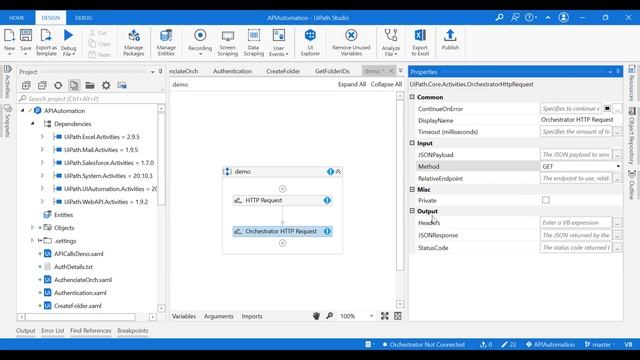Launch Screen Scraping tool
Image resolution: width=640 pixels, height=360 pixels.
pyautogui.click(x=228, y=42)
